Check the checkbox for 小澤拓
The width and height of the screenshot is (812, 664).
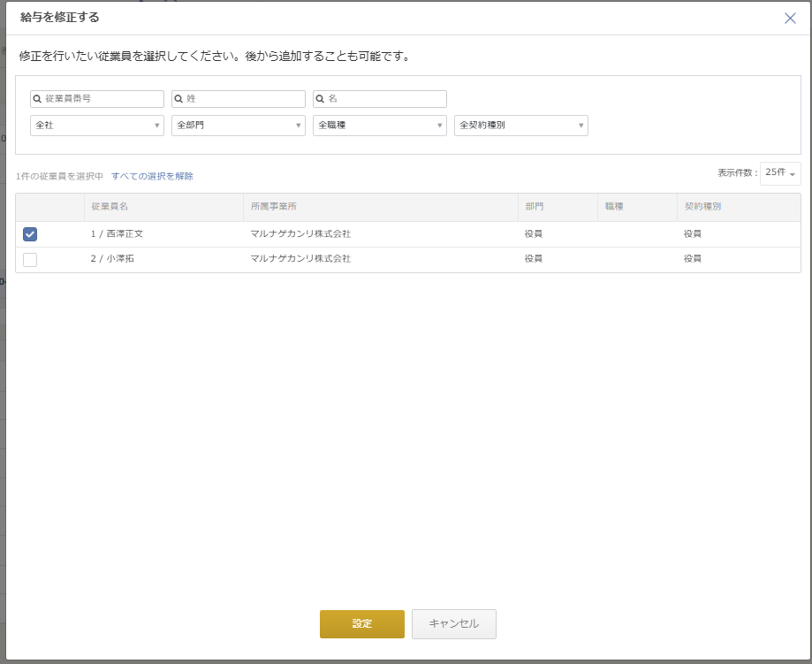pos(30,259)
